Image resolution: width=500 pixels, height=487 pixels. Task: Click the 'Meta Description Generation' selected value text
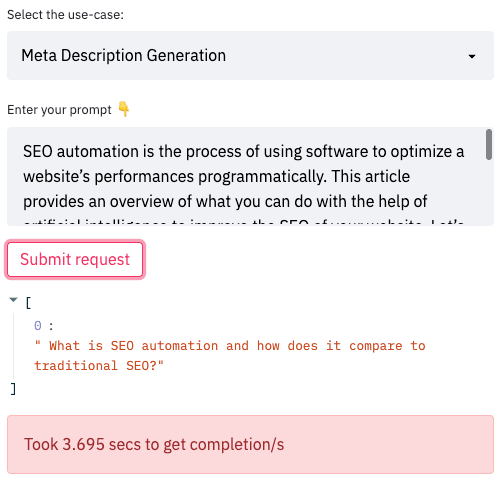(x=124, y=55)
